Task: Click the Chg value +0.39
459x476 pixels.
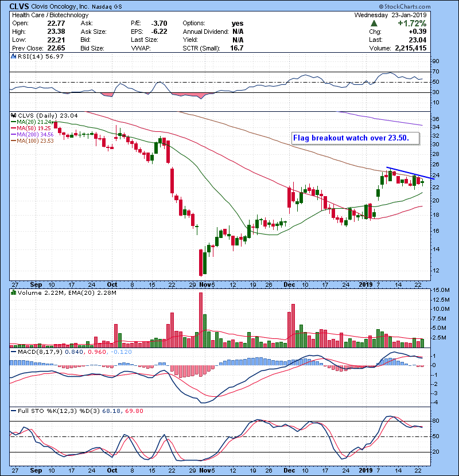Action: click(x=417, y=32)
